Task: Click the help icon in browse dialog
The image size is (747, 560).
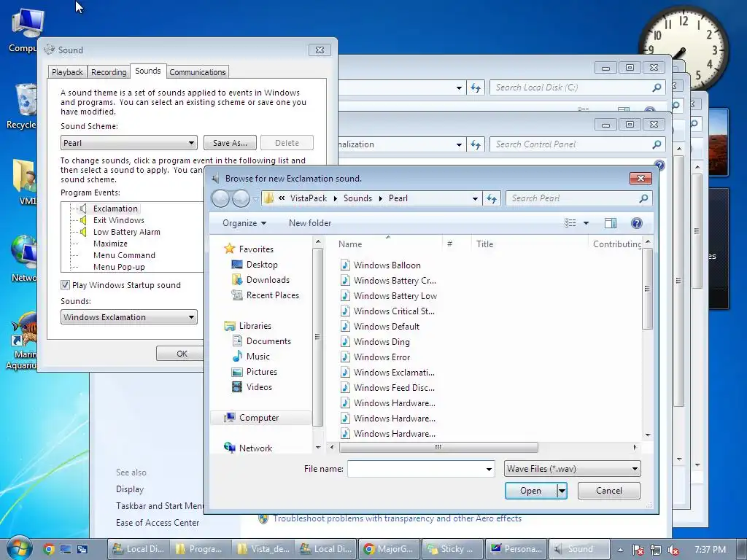Action: tap(636, 223)
